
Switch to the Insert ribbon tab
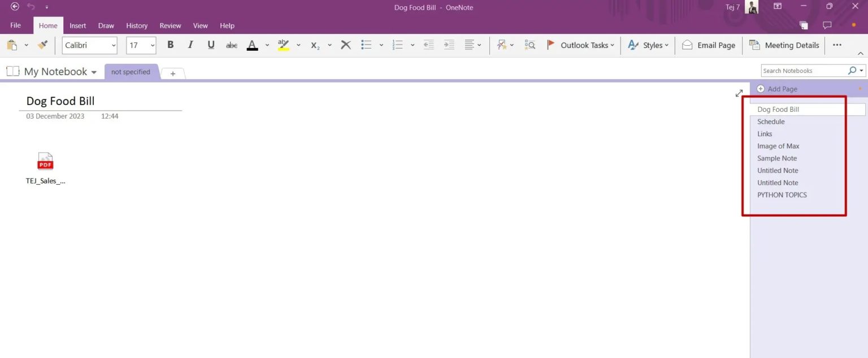point(77,25)
